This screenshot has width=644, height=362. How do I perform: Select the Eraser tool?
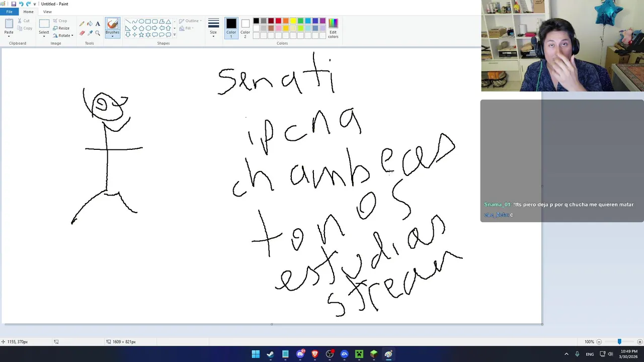click(82, 33)
